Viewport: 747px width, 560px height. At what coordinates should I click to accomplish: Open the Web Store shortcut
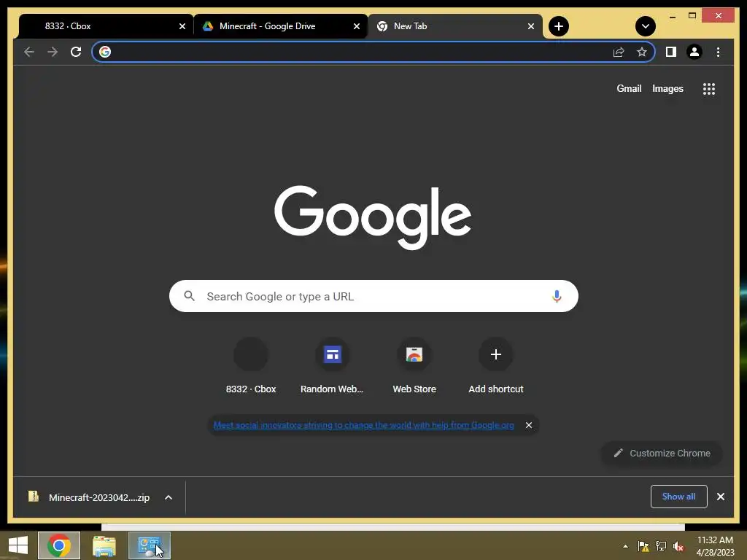tap(414, 366)
